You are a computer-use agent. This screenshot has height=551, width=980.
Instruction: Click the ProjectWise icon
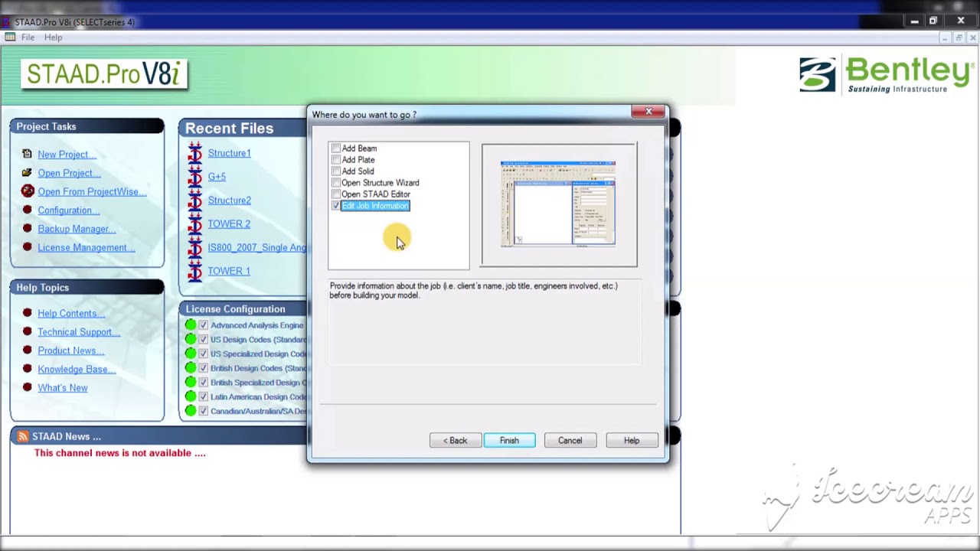pos(28,191)
